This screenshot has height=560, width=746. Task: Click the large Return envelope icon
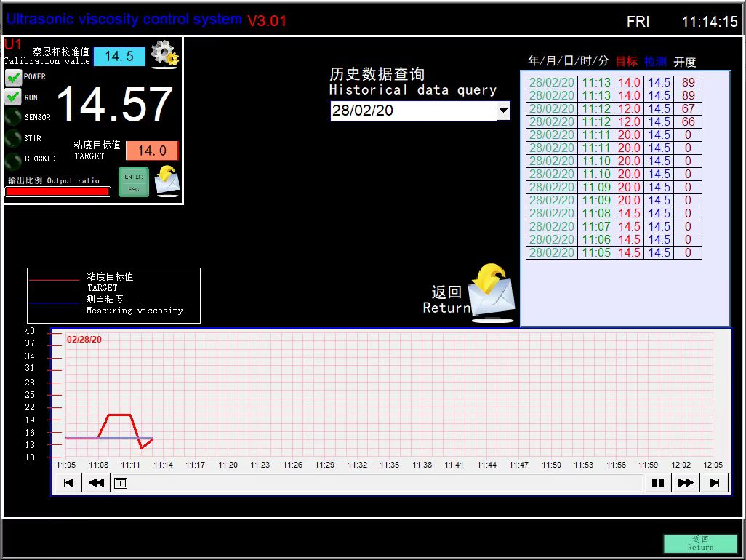click(491, 294)
